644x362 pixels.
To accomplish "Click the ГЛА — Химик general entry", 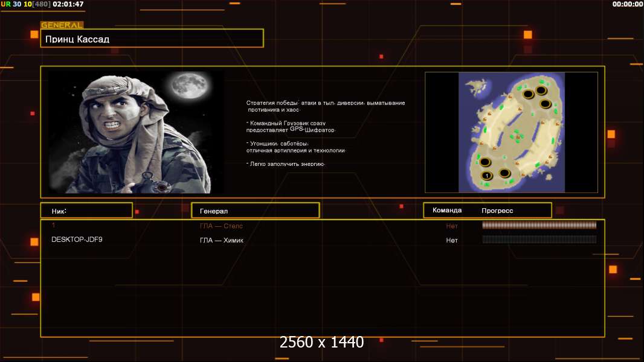I will click(222, 240).
